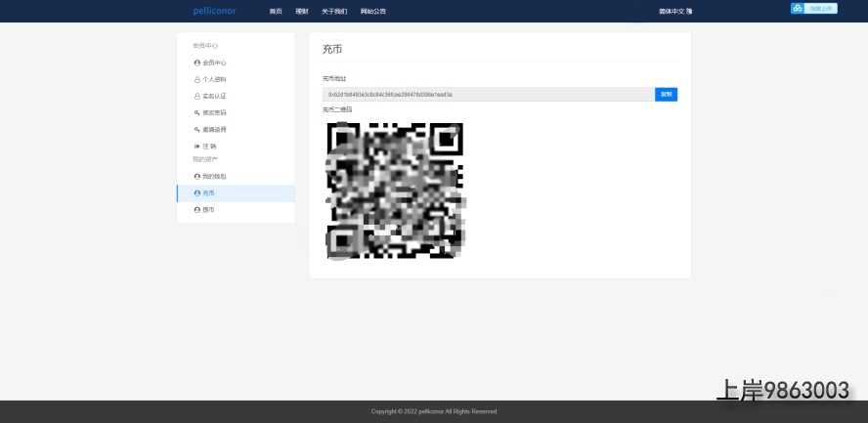The height and width of the screenshot is (423, 868).
Task: Click the Copyright 2022 pelliconor footer text
Action: click(434, 411)
